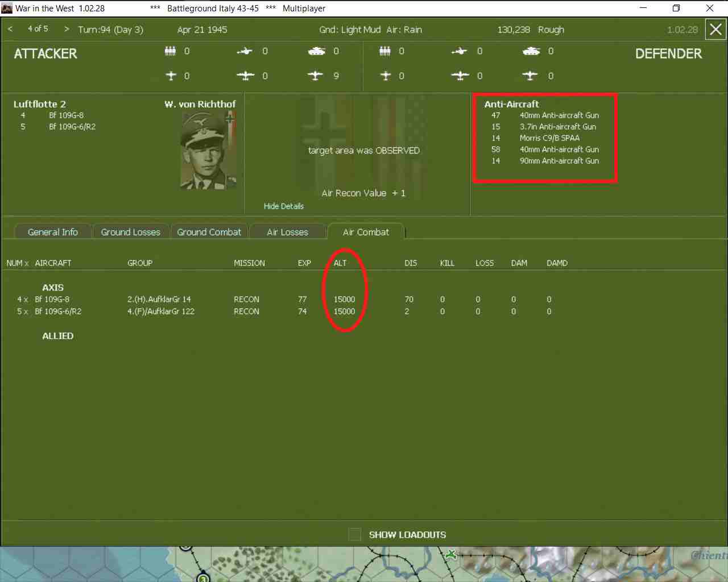Click the defender's four-engine bomber icon
This screenshot has width=728, height=582.
[460, 76]
